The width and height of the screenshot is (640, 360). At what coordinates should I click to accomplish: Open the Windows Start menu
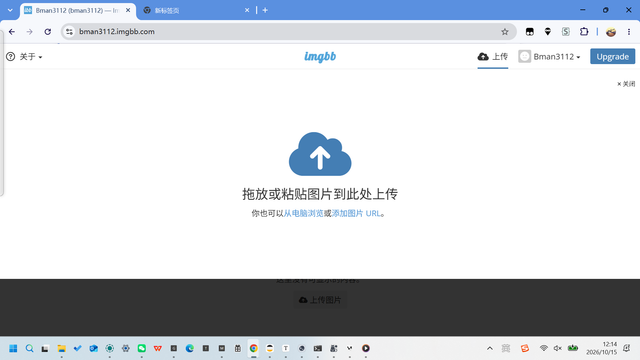tap(13, 348)
